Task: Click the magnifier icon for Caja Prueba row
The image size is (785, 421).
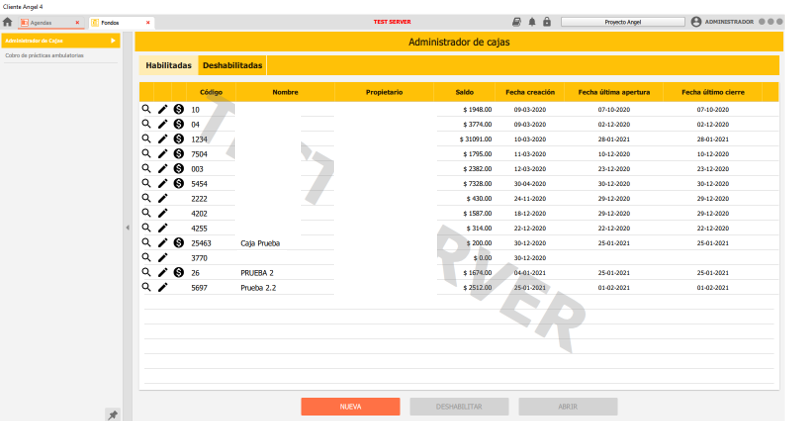Action: pos(146,242)
